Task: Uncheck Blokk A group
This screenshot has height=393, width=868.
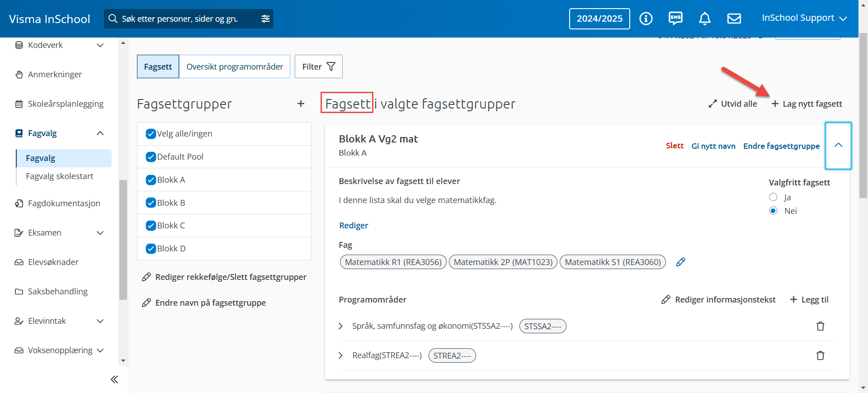Action: click(151, 180)
